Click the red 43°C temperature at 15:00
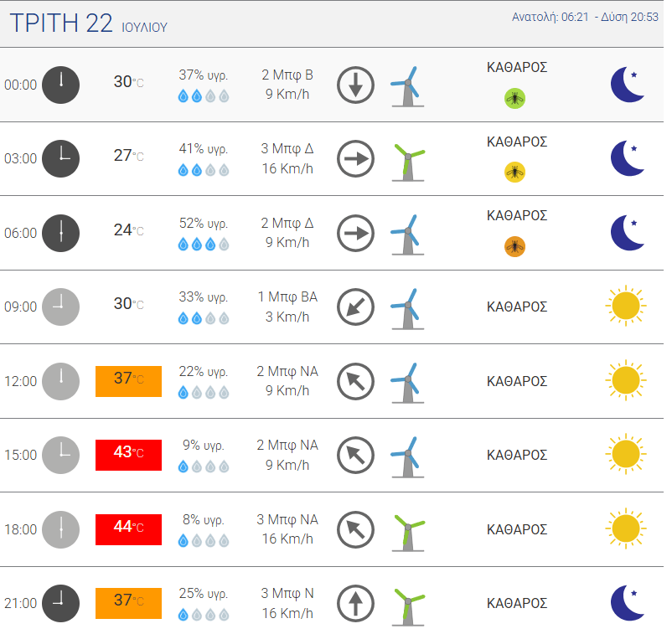672x634 pixels. pos(128,455)
